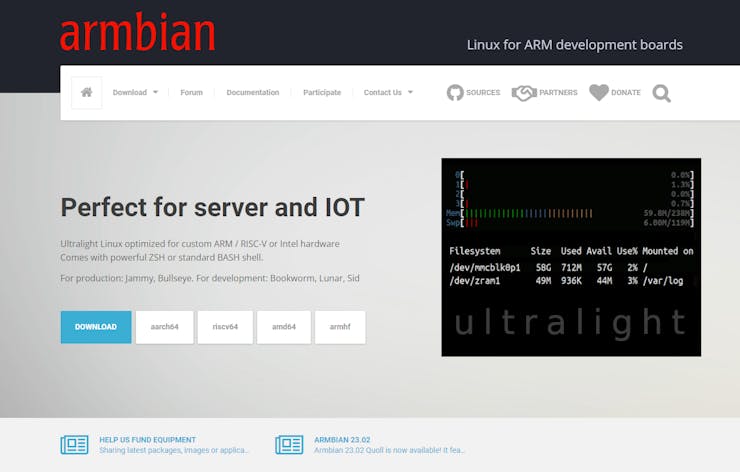Viewport: 740px width, 472px height.
Task: Click the blue DOWNLOAD button
Action: pyautogui.click(x=96, y=327)
